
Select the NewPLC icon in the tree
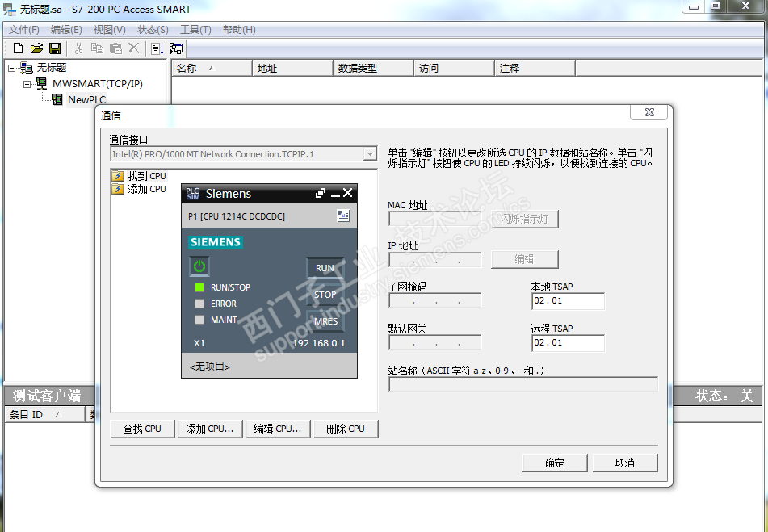tap(58, 100)
